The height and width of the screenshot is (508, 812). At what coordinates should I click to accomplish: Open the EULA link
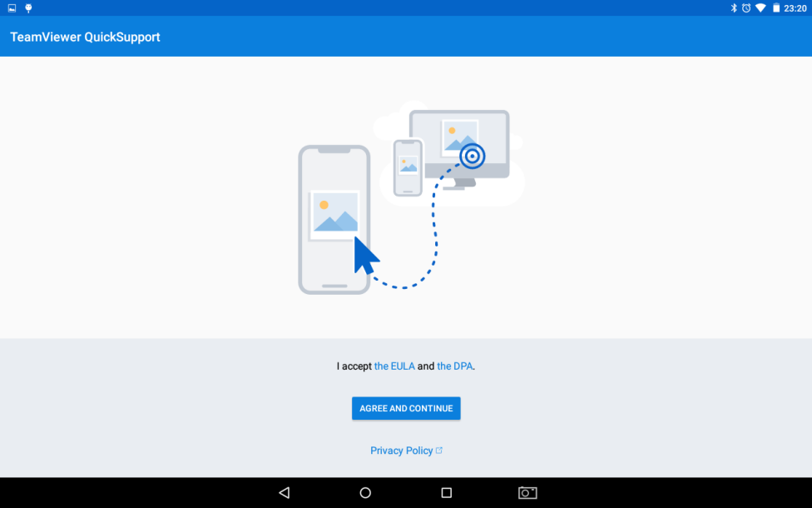[394, 366]
